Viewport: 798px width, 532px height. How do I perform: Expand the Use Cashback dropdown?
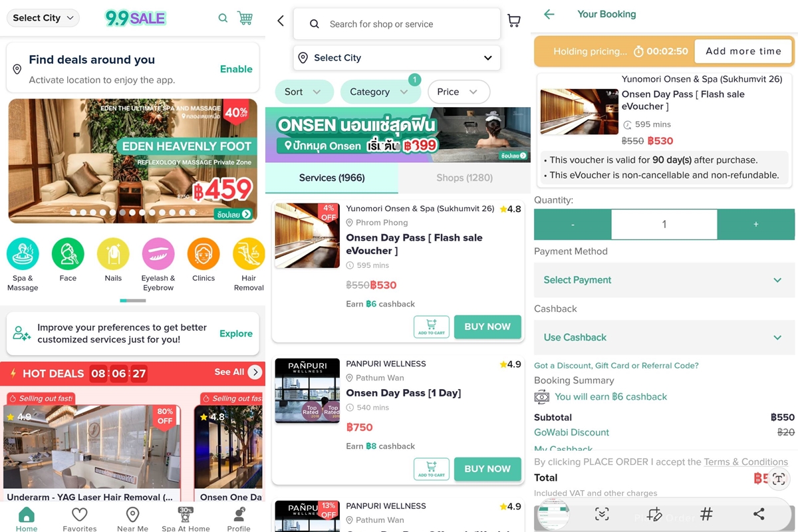[x=664, y=337]
